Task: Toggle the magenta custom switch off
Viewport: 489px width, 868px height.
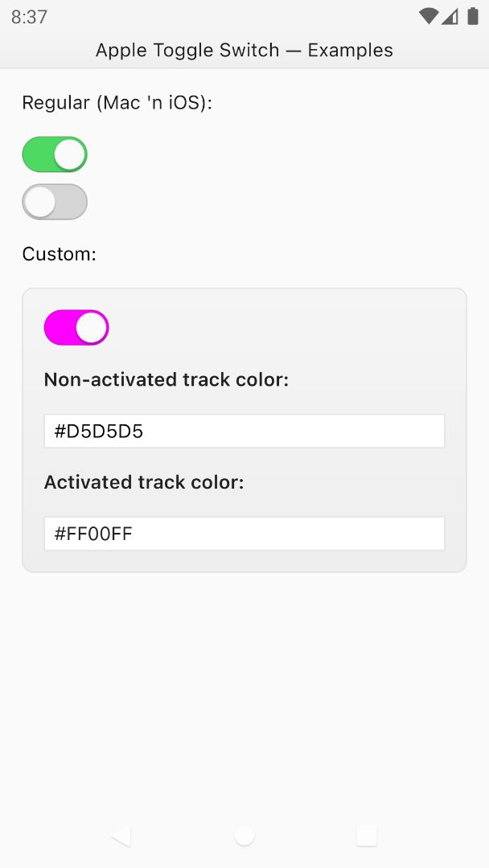Action: [76, 327]
